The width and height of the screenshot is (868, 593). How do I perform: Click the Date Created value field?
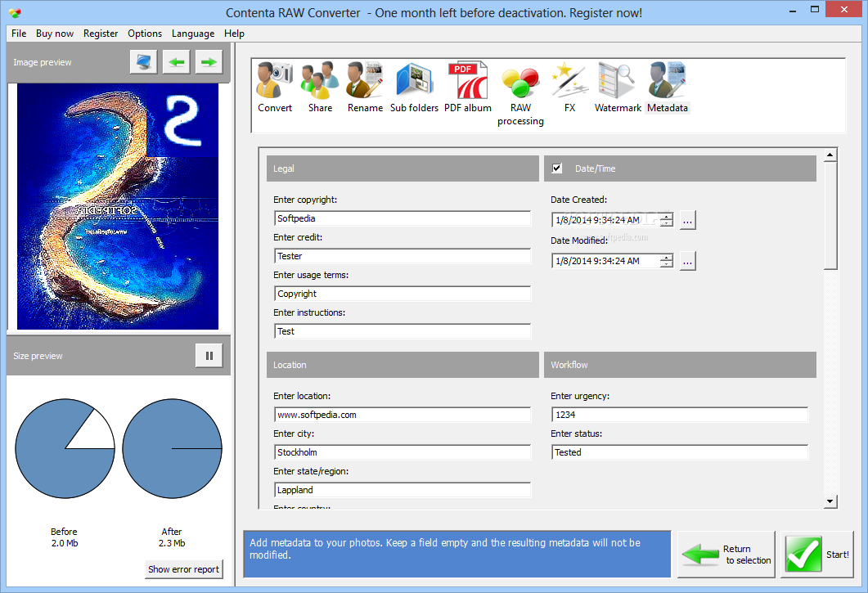[x=606, y=220]
